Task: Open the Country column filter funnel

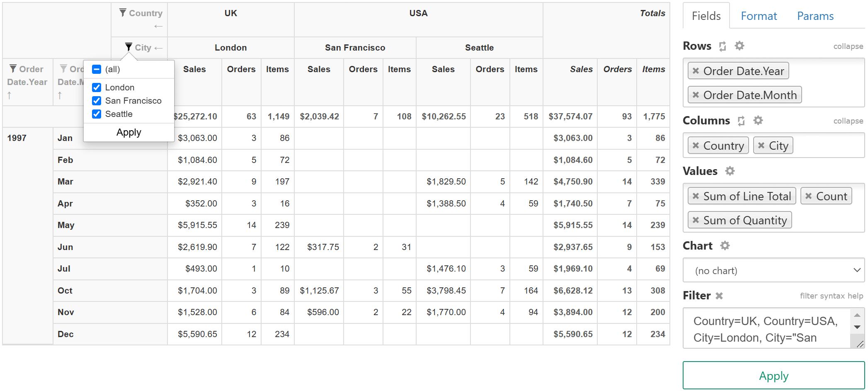Action: 123,12
